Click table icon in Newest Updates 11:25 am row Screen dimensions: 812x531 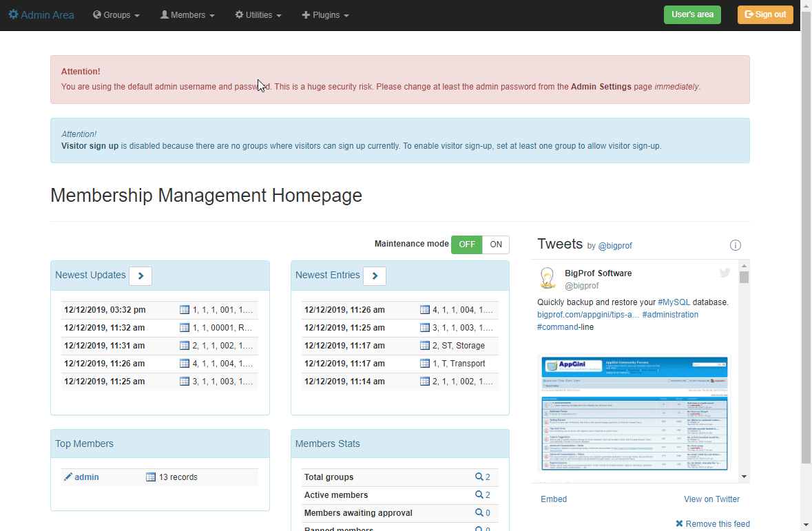pyautogui.click(x=185, y=382)
